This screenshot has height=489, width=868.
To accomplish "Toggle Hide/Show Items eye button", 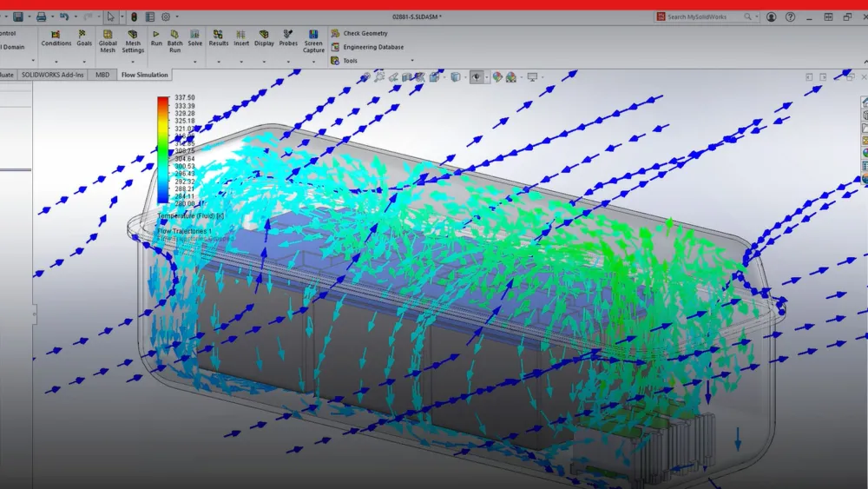I will pyautogui.click(x=477, y=77).
